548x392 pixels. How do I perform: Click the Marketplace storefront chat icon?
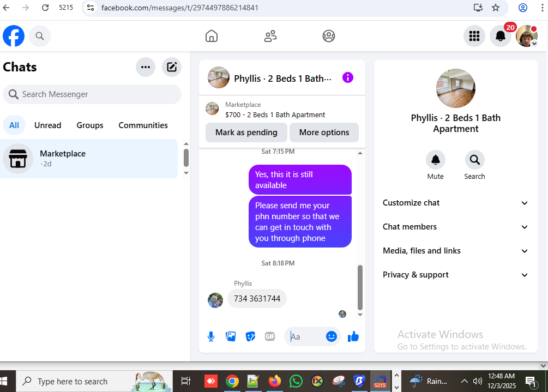point(18,159)
